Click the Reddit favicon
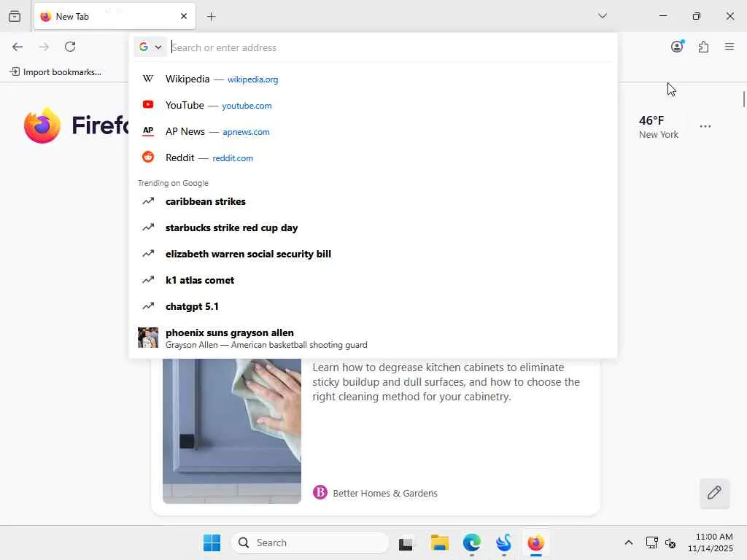This screenshot has width=747, height=560. [148, 157]
